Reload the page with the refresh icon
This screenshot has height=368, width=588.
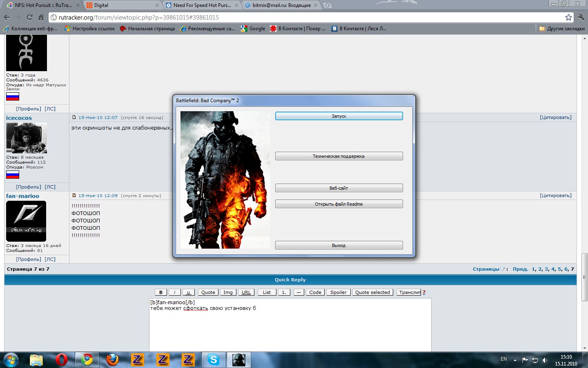[29, 17]
